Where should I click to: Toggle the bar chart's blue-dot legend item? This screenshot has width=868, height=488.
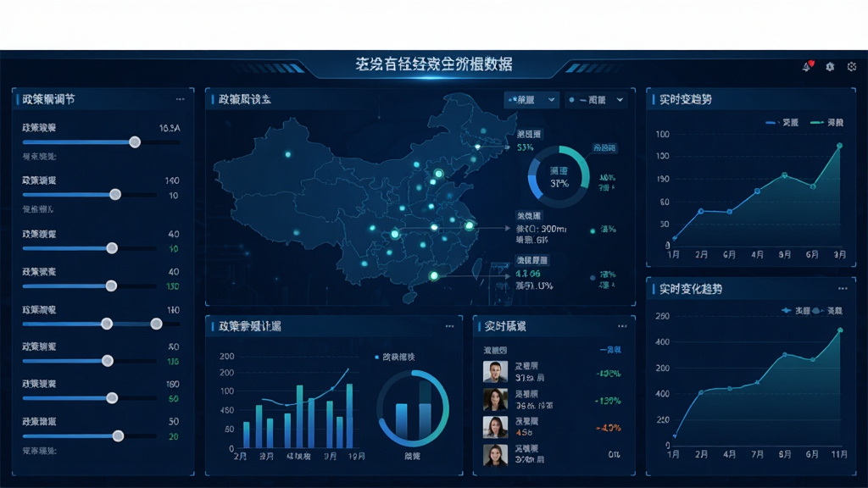(x=395, y=358)
